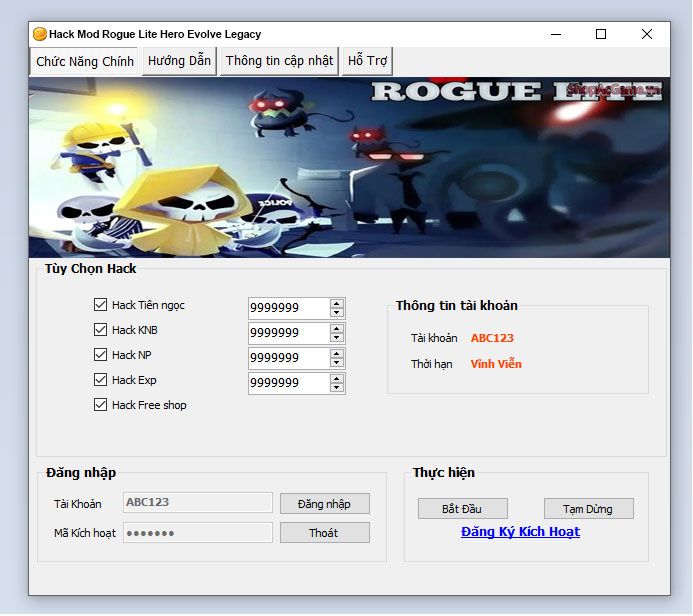Click the Tài Khoản input field
This screenshot has height=616, width=693.
(198, 503)
